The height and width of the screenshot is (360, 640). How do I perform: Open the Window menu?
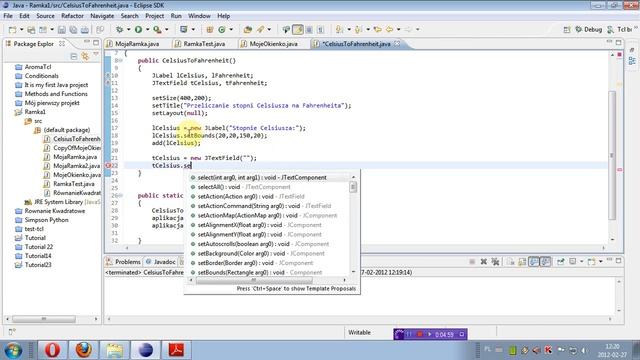point(199,16)
